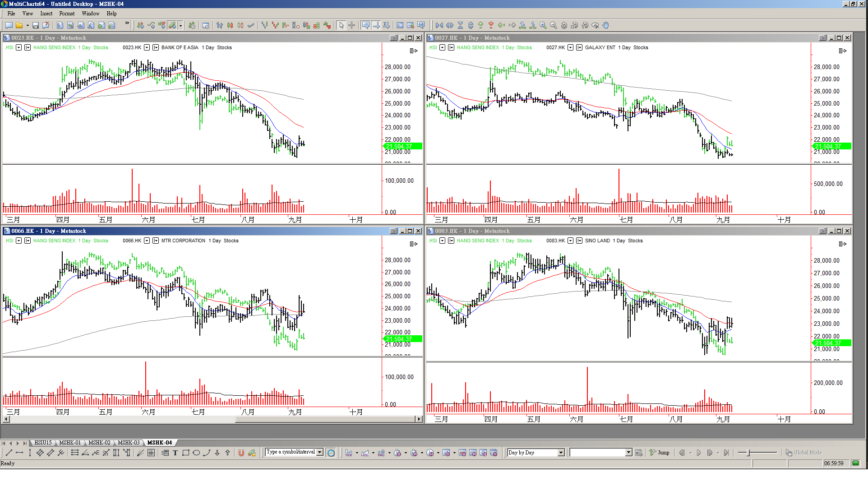This screenshot has width=868, height=477.
Task: Open the Format menu
Action: point(67,14)
